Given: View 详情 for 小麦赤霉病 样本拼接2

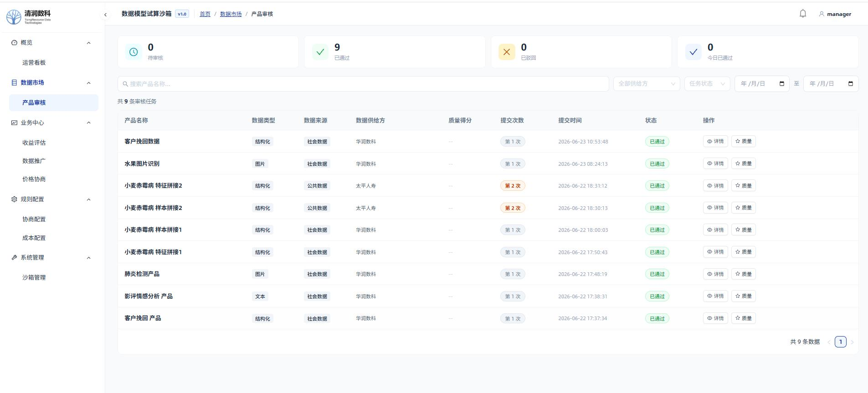Looking at the screenshot, I should (715, 208).
